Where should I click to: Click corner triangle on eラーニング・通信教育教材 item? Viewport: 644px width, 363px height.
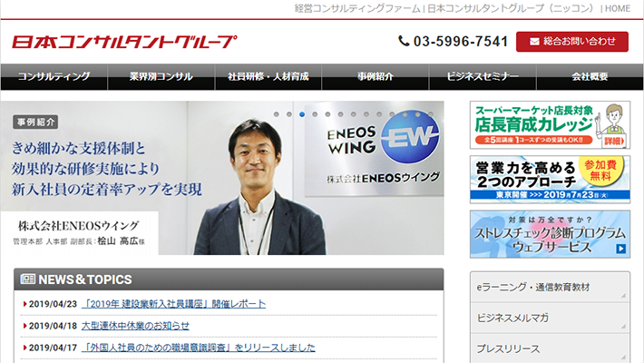[x=623, y=296]
